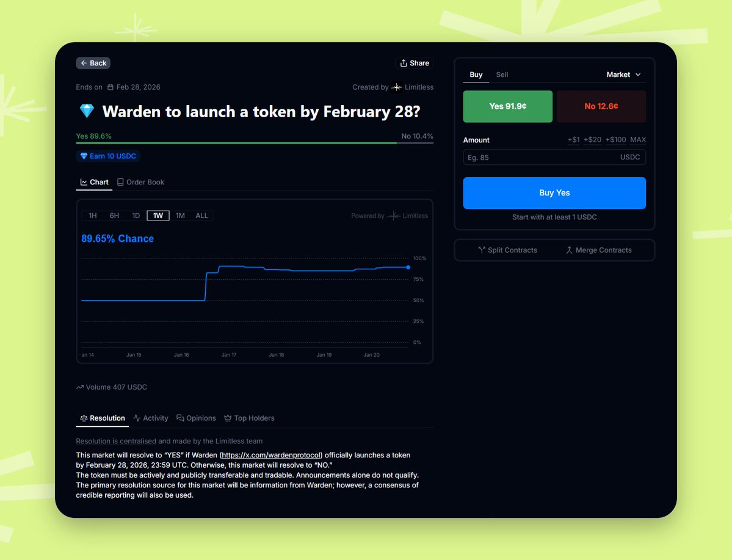
Task: Click the Volume 407 USDC trend icon
Action: (x=80, y=387)
